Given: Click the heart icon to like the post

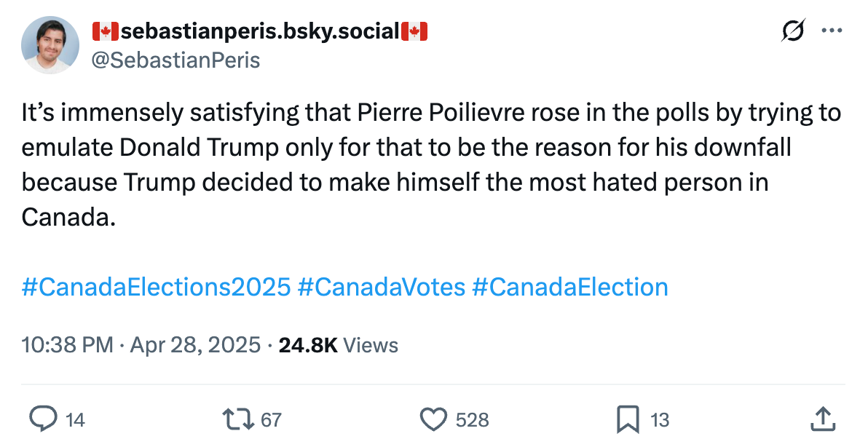Looking at the screenshot, I should [433, 420].
